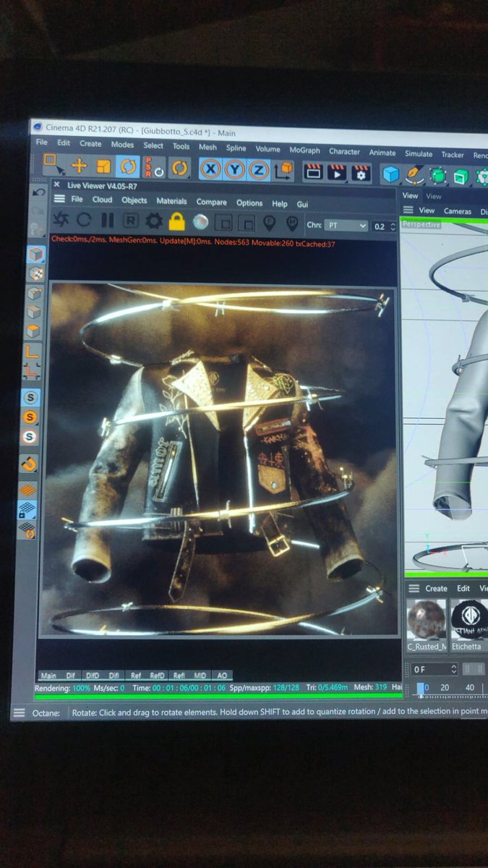Screen dimensions: 488x868
Task: Toggle clay mode sphere icon
Action: (201, 222)
